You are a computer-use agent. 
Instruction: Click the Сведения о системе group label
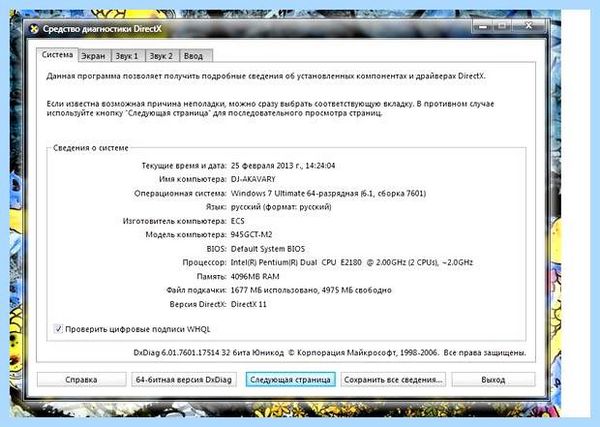(x=91, y=148)
